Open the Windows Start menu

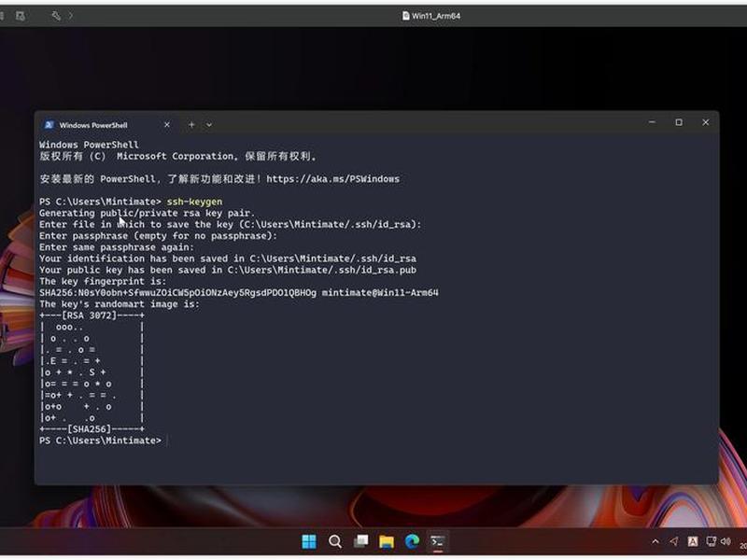309,541
